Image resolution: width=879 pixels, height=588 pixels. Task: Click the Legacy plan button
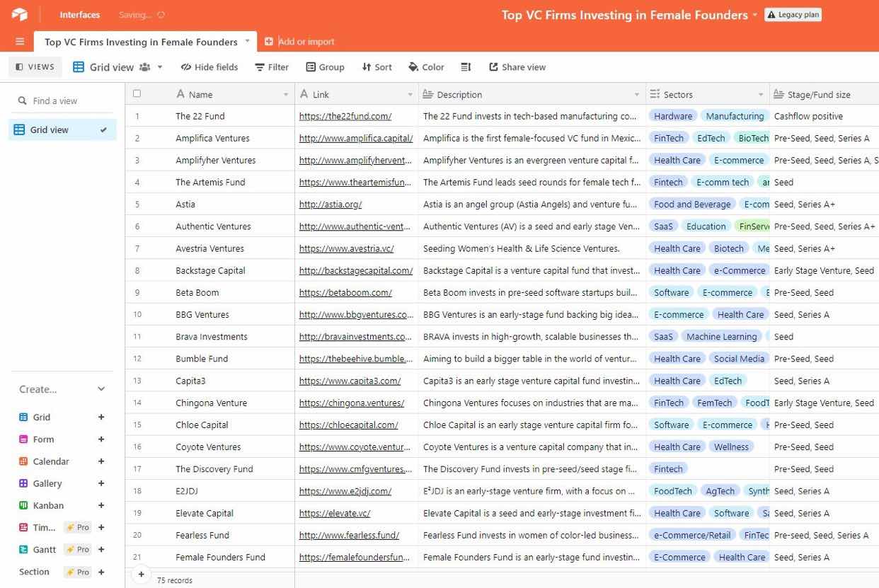point(793,15)
